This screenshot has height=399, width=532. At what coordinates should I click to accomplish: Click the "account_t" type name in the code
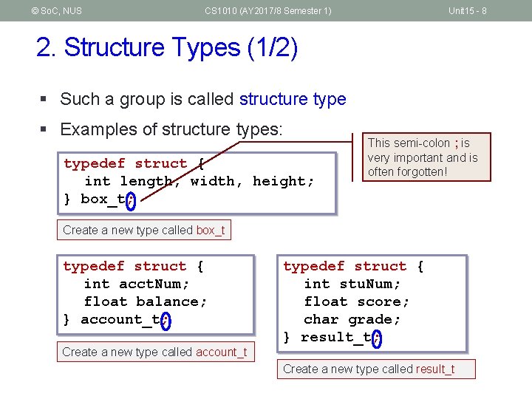120,320
